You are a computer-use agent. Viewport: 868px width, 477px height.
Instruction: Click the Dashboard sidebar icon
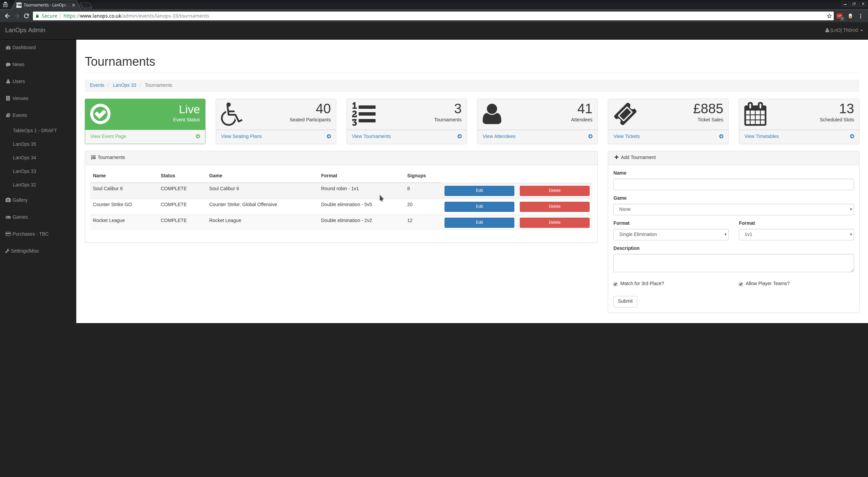point(8,47)
